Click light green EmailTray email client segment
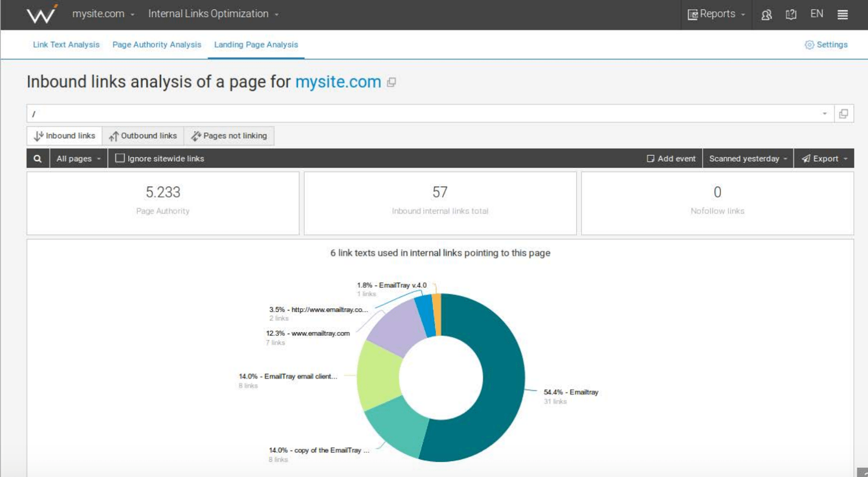Viewport: 868px width, 477px height. click(x=378, y=374)
